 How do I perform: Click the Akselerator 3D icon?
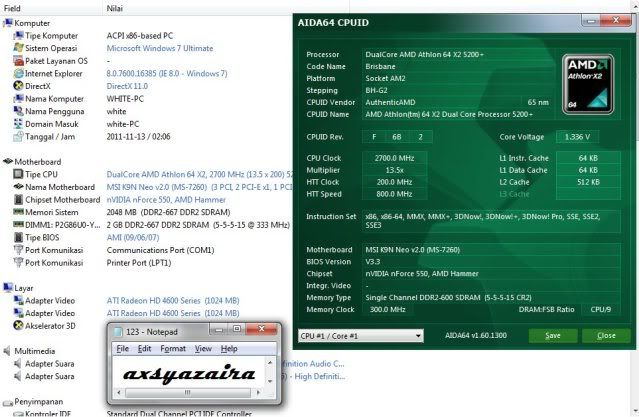click(x=18, y=326)
